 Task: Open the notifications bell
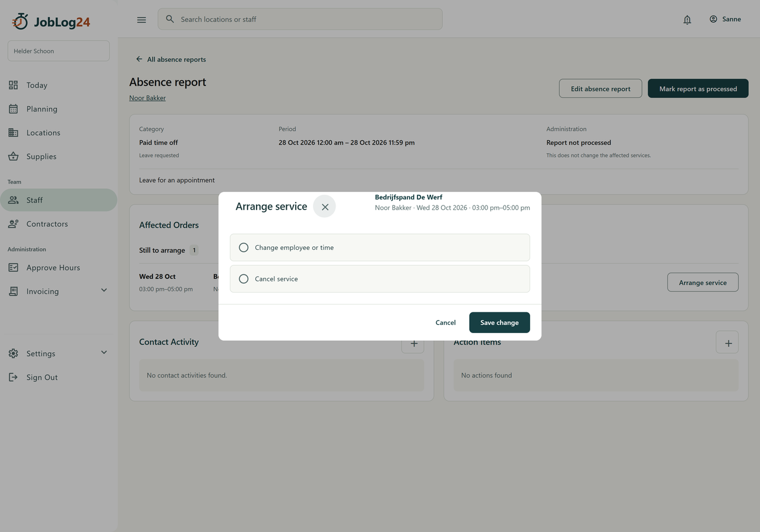(x=687, y=20)
